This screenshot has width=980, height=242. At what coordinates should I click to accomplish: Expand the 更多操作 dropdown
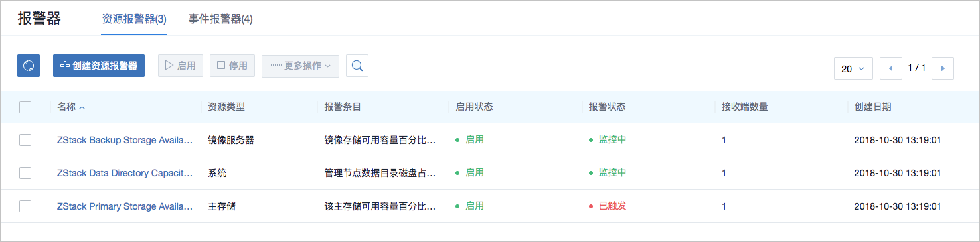point(301,66)
